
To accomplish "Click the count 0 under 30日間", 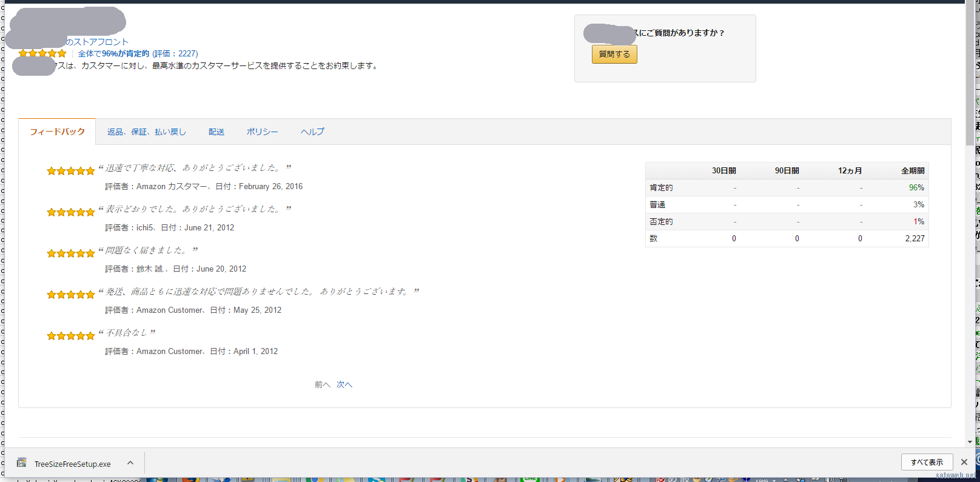I will coord(734,238).
